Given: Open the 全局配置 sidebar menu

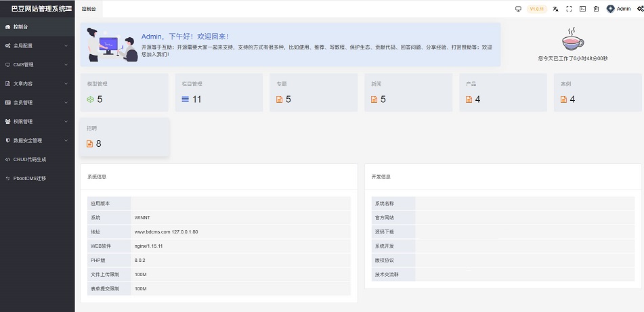Looking at the screenshot, I should [x=37, y=45].
